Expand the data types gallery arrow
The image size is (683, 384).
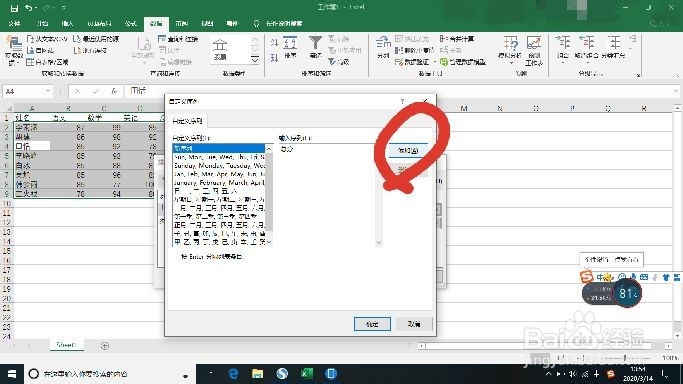tap(255, 59)
